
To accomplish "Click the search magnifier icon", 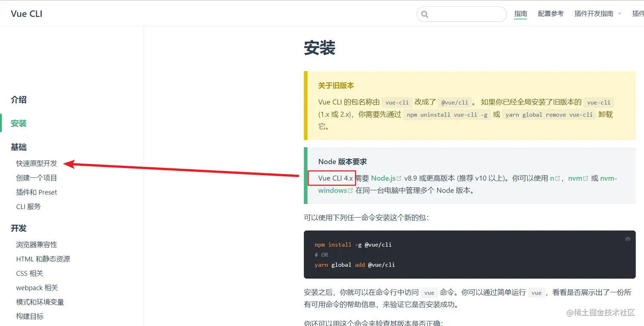I will click(425, 14).
